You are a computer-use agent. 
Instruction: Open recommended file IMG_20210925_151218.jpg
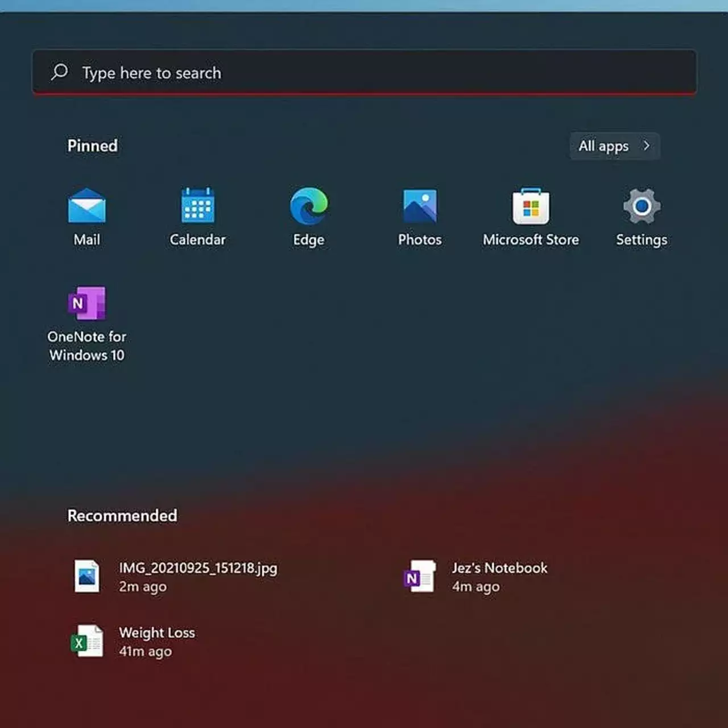176,576
